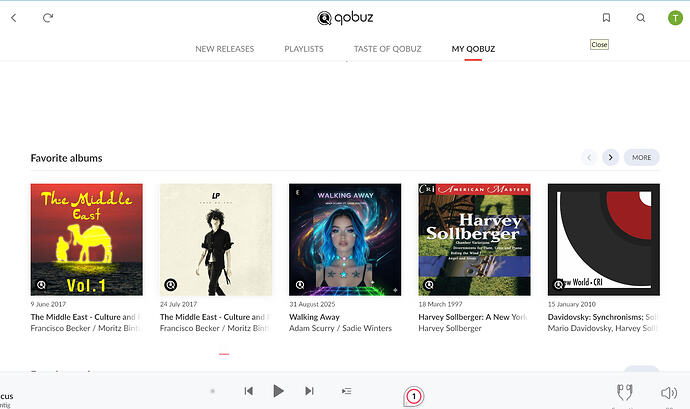The image size is (690, 409).
Task: Open Harvey Sollberger album cover thumbnail
Action: coord(474,239)
